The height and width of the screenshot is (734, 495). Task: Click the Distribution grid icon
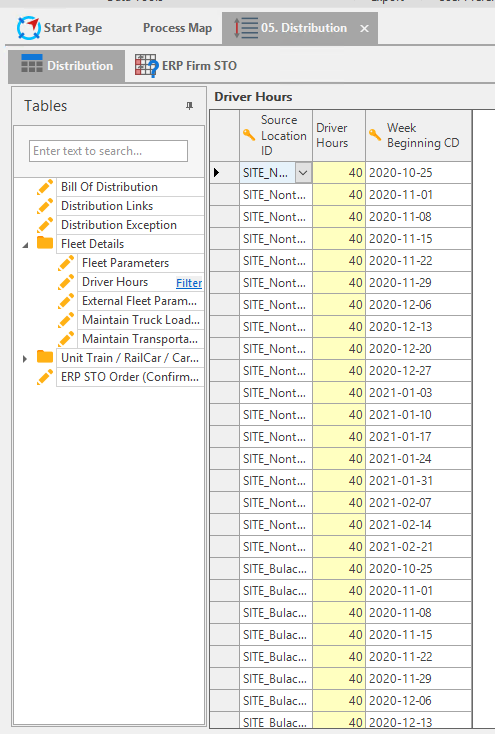point(32,65)
